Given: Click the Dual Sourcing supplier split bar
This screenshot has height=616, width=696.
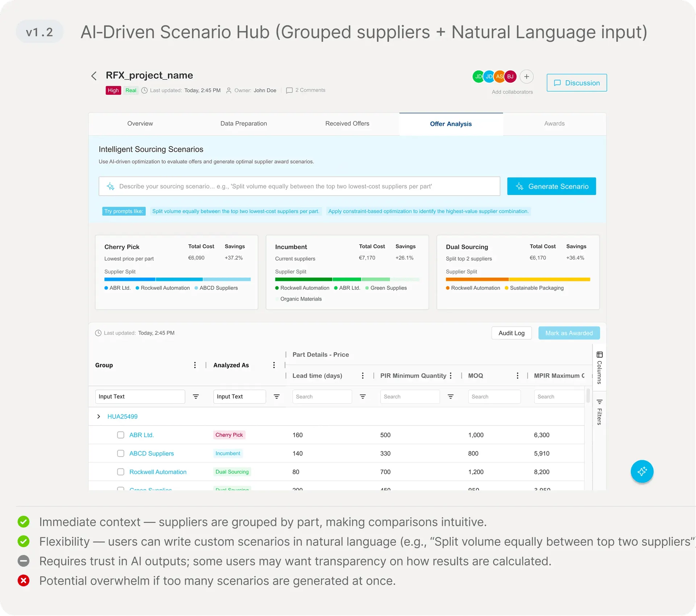Looking at the screenshot, I should pos(518,280).
